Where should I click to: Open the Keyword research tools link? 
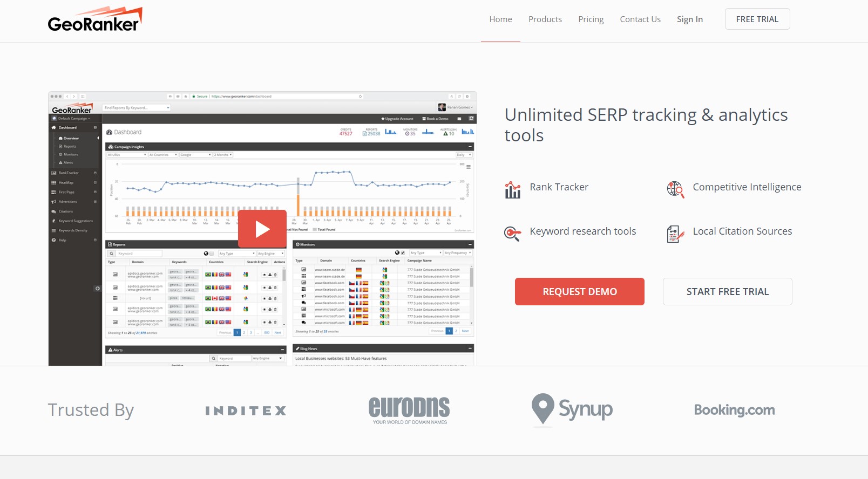click(583, 231)
